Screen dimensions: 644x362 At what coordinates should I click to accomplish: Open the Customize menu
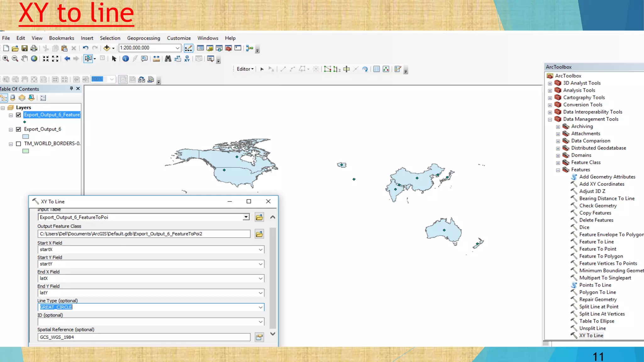[179, 38]
